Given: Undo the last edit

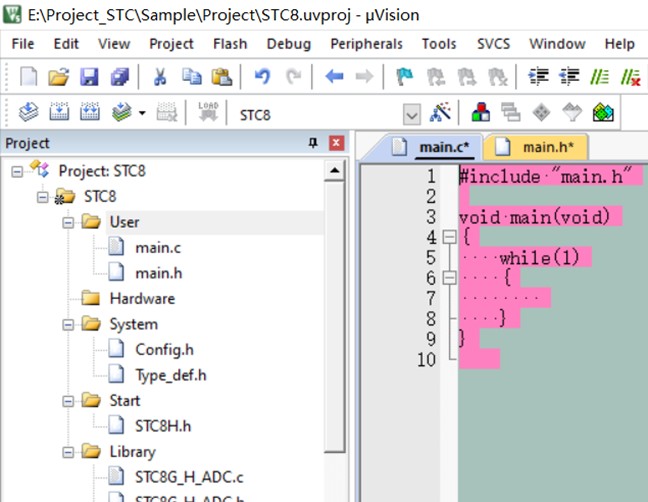Looking at the screenshot, I should (x=262, y=76).
